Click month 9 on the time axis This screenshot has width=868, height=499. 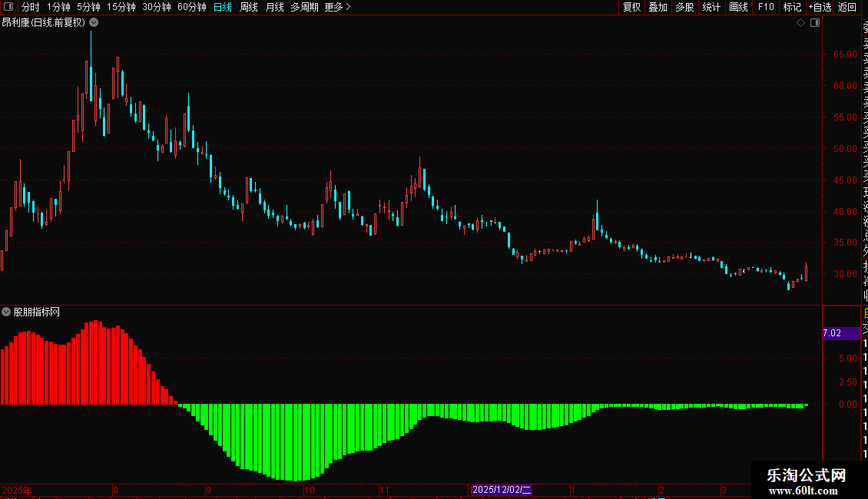(x=208, y=490)
